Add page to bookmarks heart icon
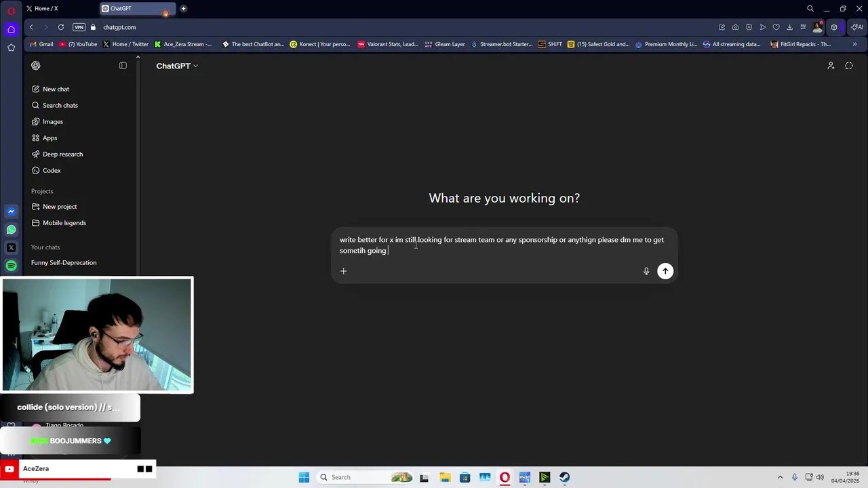868x488 pixels. click(x=776, y=27)
